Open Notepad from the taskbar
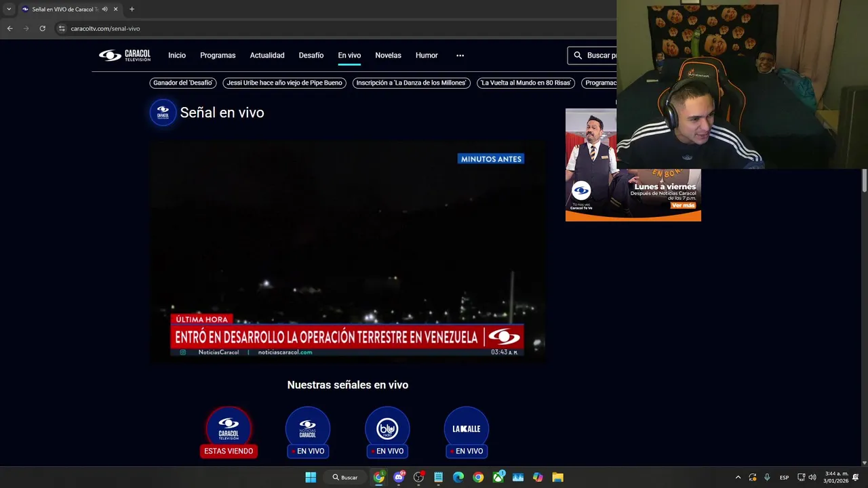This screenshot has width=868, height=488. click(439, 477)
